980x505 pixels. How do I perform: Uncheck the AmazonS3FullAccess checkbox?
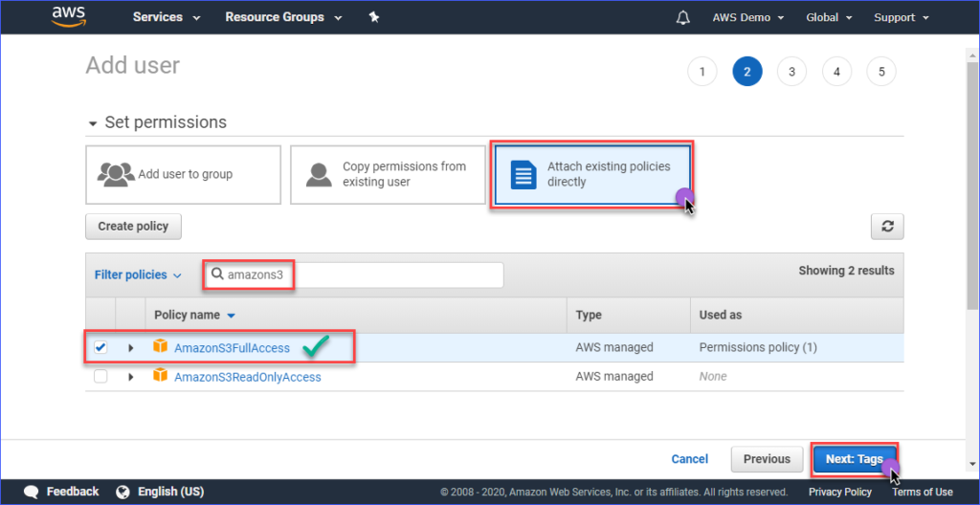pyautogui.click(x=100, y=347)
